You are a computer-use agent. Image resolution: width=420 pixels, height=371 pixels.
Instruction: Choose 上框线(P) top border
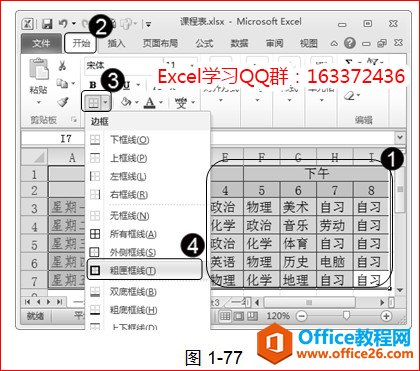(x=148, y=158)
